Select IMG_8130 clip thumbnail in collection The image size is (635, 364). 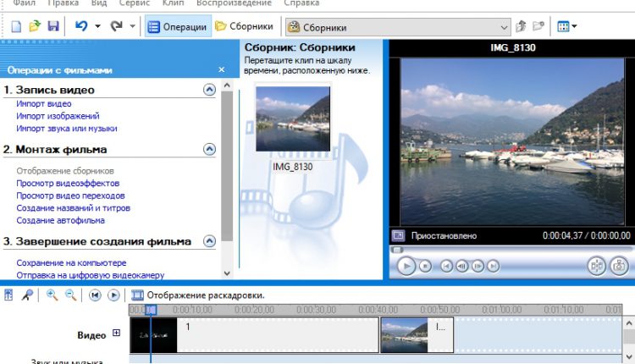pyautogui.click(x=293, y=119)
